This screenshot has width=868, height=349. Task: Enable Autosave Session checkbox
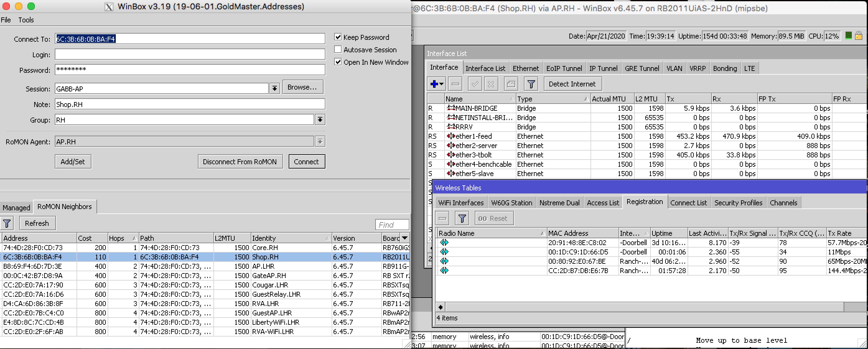pyautogui.click(x=338, y=49)
